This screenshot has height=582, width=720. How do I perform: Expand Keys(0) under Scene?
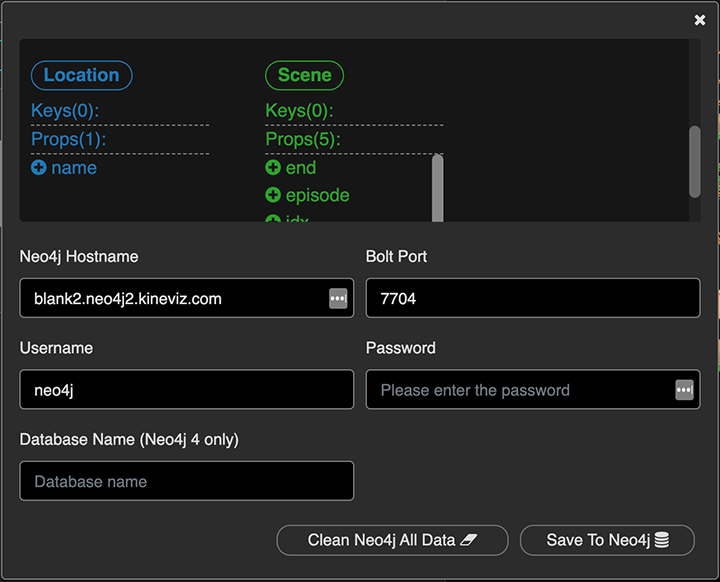click(x=299, y=111)
